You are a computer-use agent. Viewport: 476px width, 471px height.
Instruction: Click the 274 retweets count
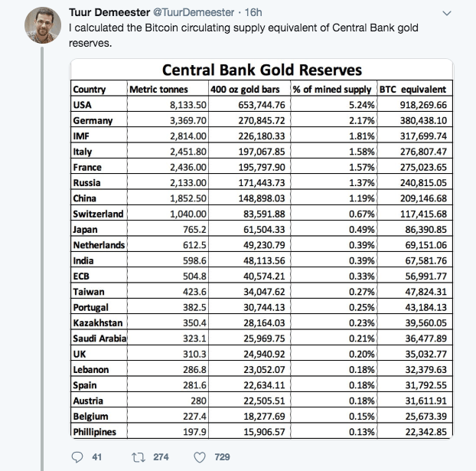tap(161, 457)
